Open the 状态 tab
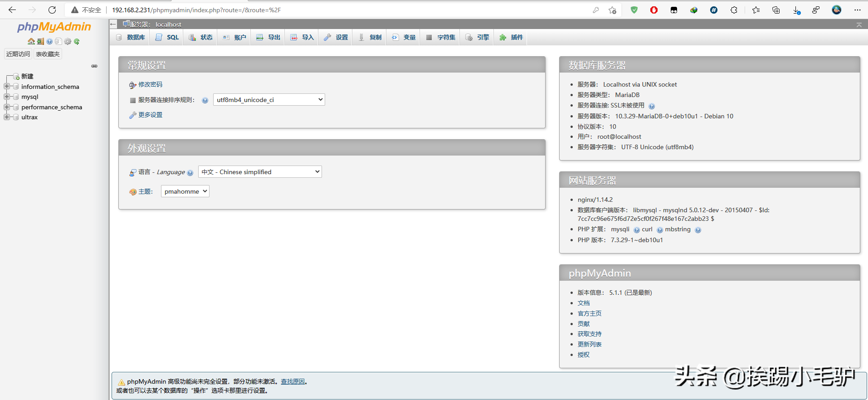868x400 pixels. pyautogui.click(x=200, y=37)
